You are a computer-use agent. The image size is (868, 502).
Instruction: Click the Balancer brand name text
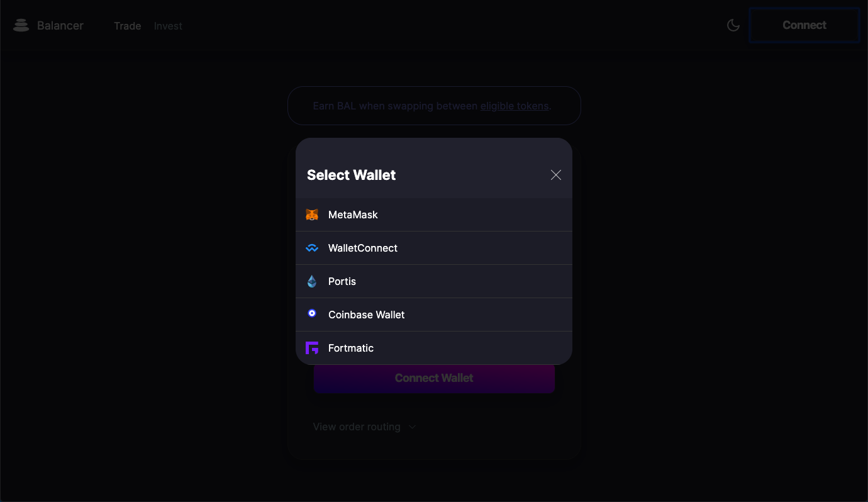pos(60,26)
